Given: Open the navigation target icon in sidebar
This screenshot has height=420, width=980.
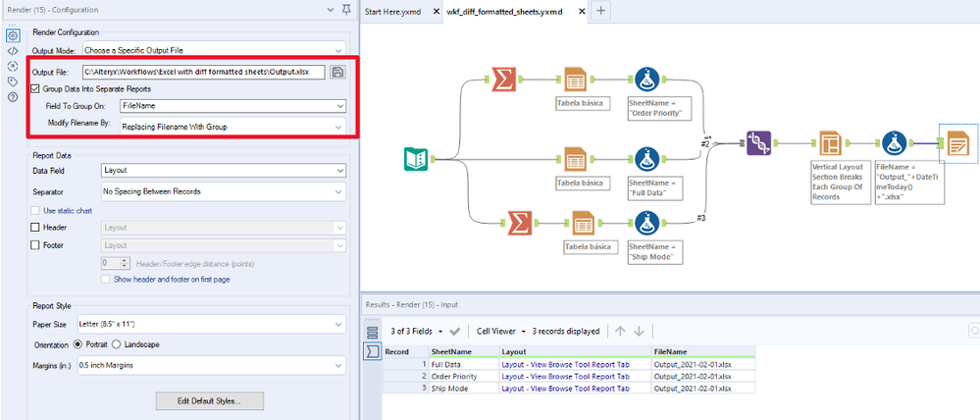Looking at the screenshot, I should pyautogui.click(x=13, y=67).
